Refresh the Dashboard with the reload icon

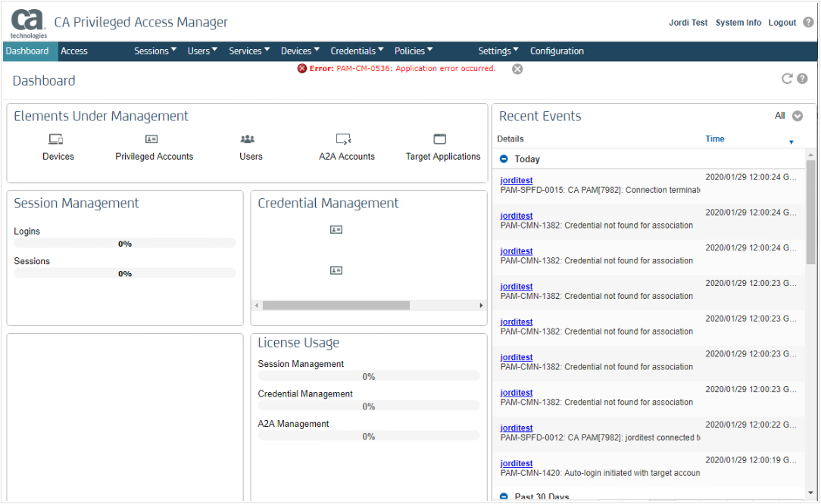787,79
